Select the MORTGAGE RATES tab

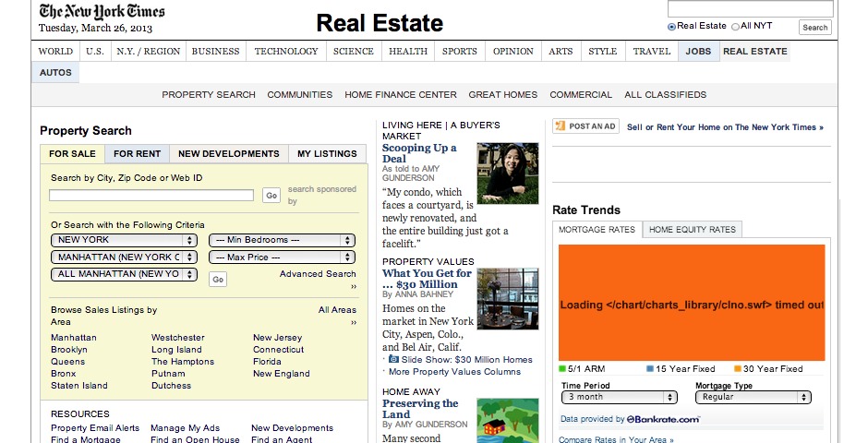(x=597, y=230)
